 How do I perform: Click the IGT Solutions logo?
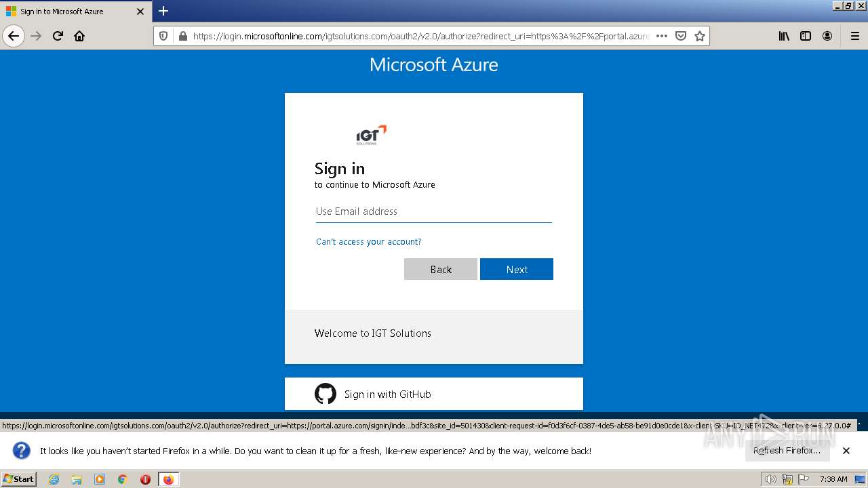click(x=371, y=135)
